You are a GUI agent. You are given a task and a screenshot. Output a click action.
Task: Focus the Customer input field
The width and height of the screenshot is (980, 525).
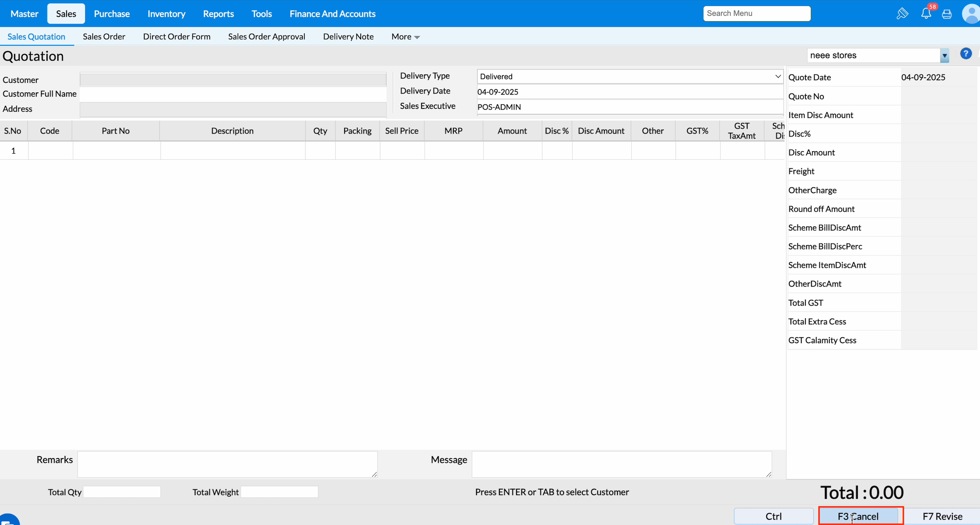pos(233,80)
